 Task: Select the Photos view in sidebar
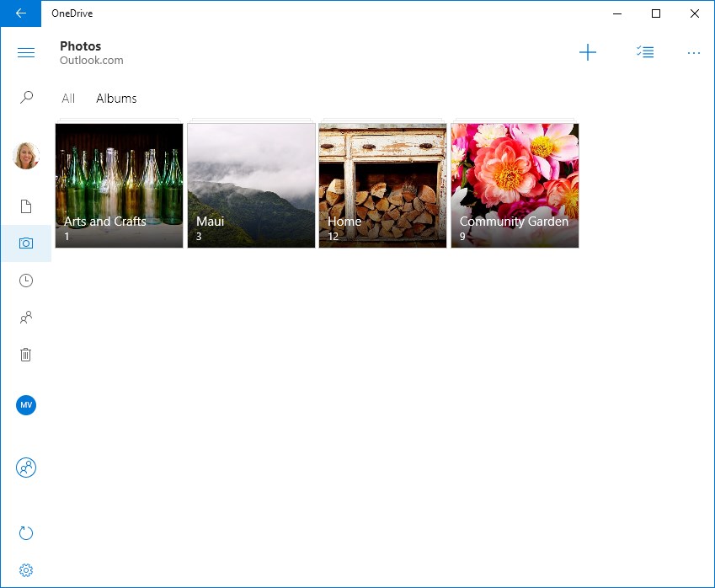(x=25, y=243)
